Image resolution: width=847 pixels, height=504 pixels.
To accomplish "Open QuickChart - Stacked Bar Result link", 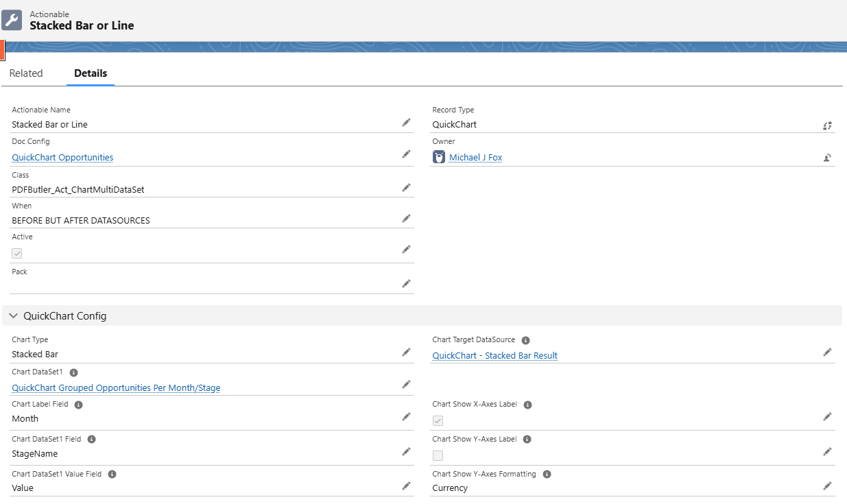I will pyautogui.click(x=494, y=355).
